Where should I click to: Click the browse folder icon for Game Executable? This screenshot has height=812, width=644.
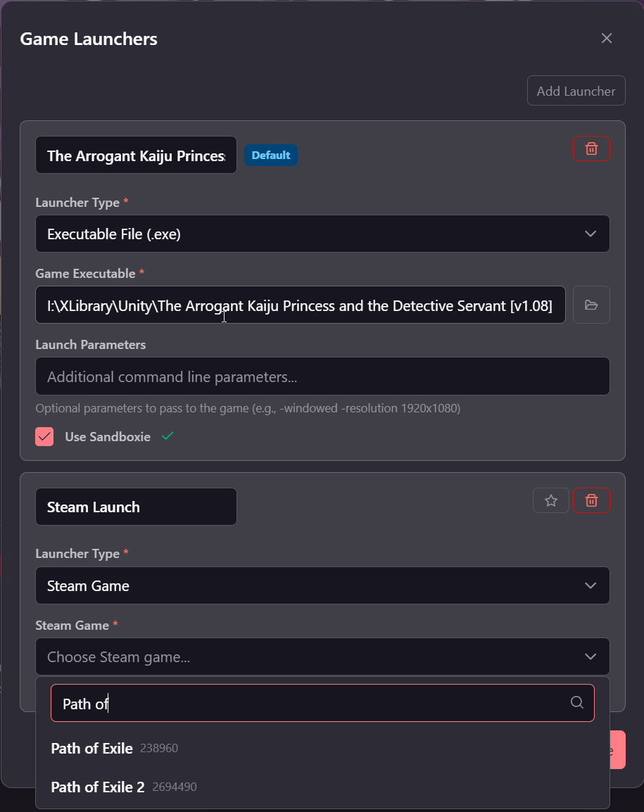(x=591, y=305)
